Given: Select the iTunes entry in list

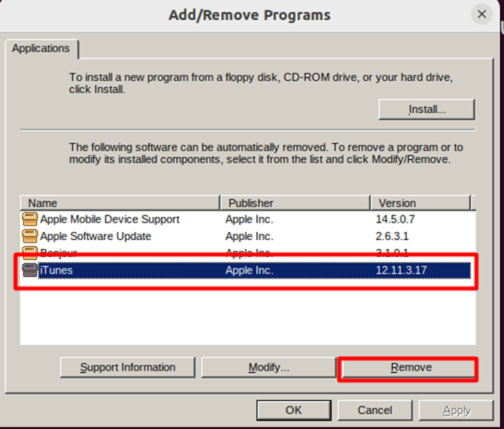Looking at the screenshot, I should point(246,270).
